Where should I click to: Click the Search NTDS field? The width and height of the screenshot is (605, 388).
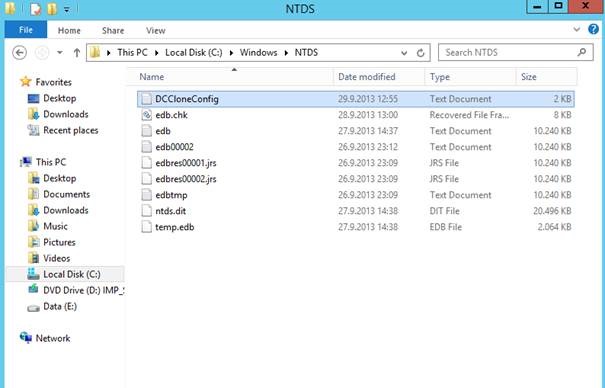[x=515, y=52]
